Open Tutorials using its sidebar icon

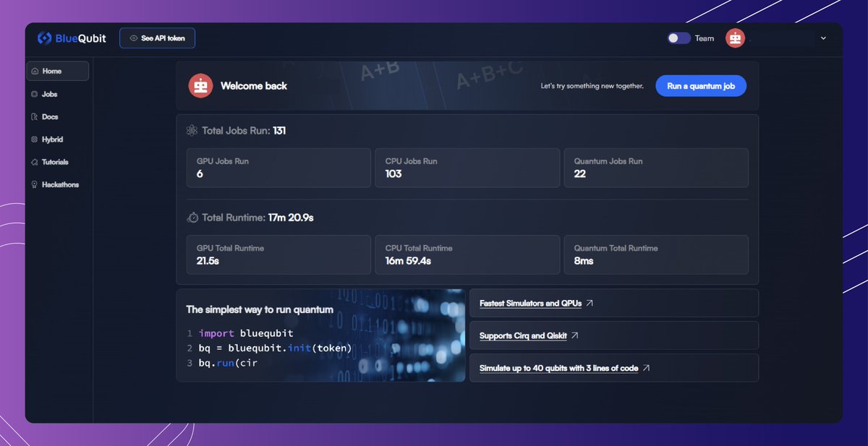(x=33, y=161)
